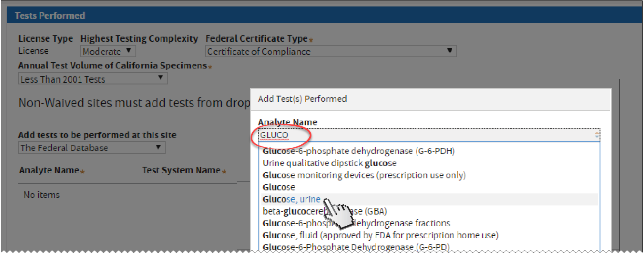Expand the Federal Certificate Type dropdown
Viewport: 644px width, 255px height.
click(x=330, y=51)
